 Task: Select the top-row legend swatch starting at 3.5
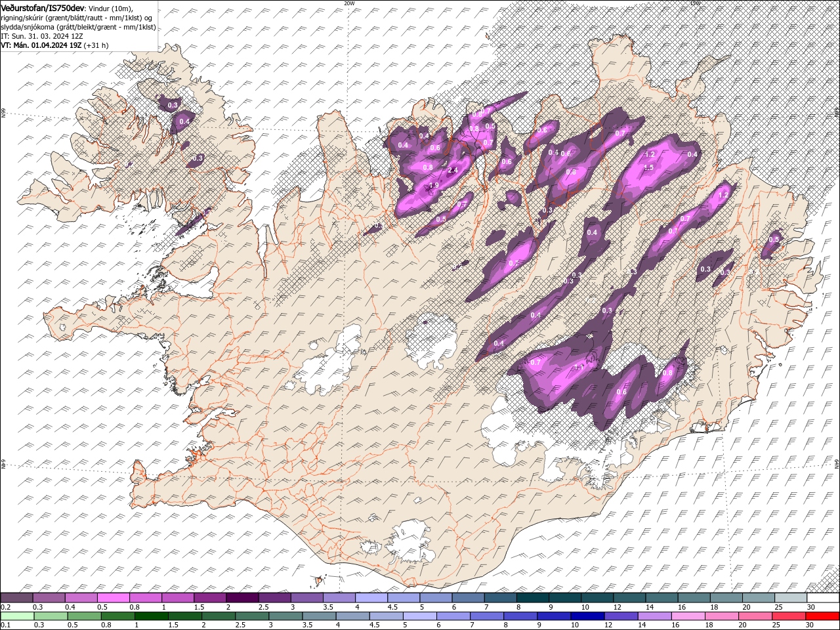pos(339,598)
